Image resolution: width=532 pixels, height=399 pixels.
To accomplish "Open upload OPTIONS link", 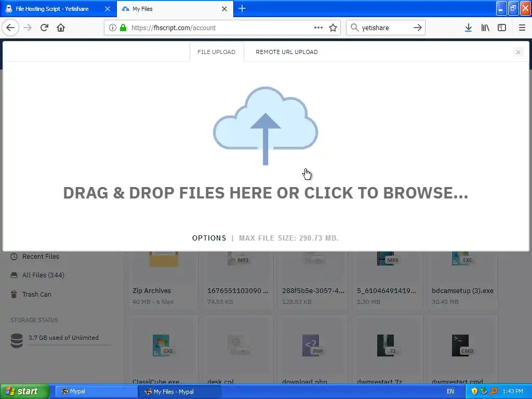I will (x=209, y=238).
